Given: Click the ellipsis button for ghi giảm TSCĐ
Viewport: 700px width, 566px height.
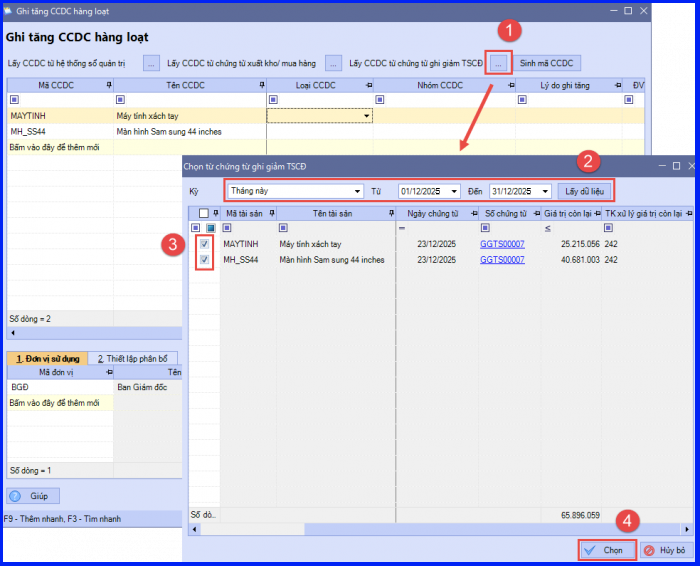Looking at the screenshot, I should coord(499,63).
